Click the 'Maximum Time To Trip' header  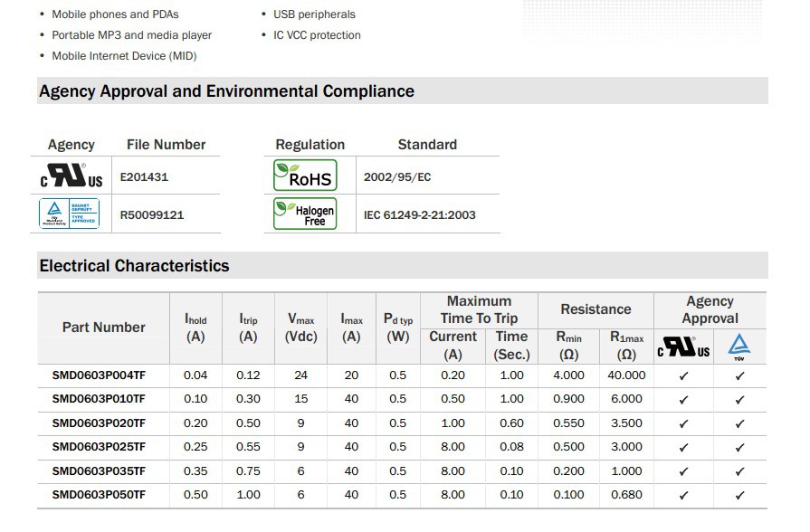point(479,310)
